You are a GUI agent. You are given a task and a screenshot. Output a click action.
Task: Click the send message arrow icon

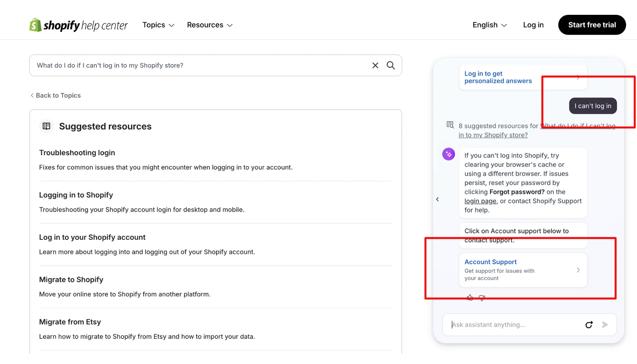tap(605, 325)
